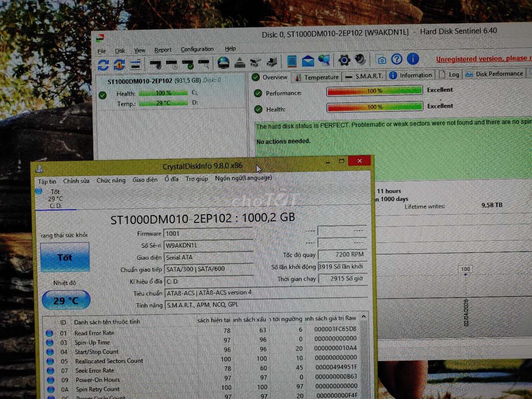Click the 'Seek Error Rate' attribute row
Image resolution: width=532 pixels, height=399 pixels.
tap(202, 369)
